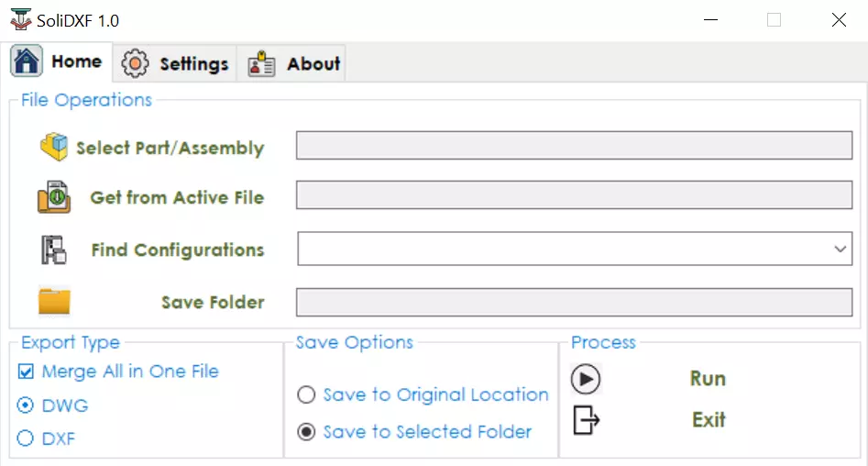Click the Get from Active File icon
Image resolution: width=868 pixels, height=466 pixels.
(54, 197)
